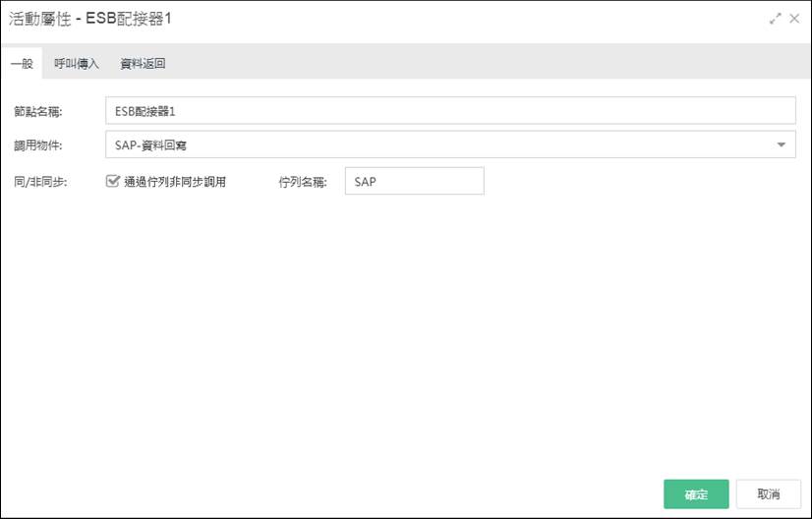
Task: Switch to the 一般 tab
Action: 22,64
